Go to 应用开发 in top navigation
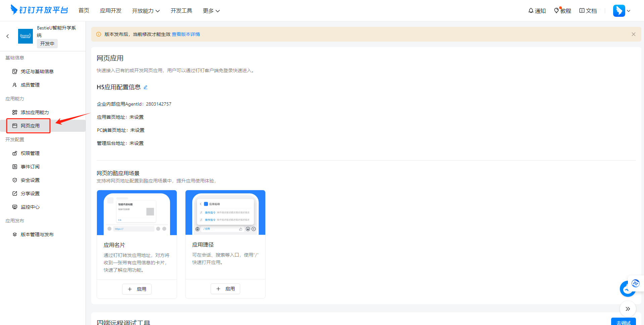 tap(111, 11)
